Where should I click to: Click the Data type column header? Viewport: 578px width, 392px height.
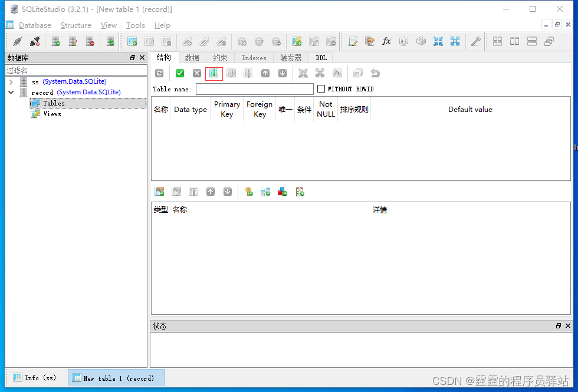pyautogui.click(x=191, y=110)
